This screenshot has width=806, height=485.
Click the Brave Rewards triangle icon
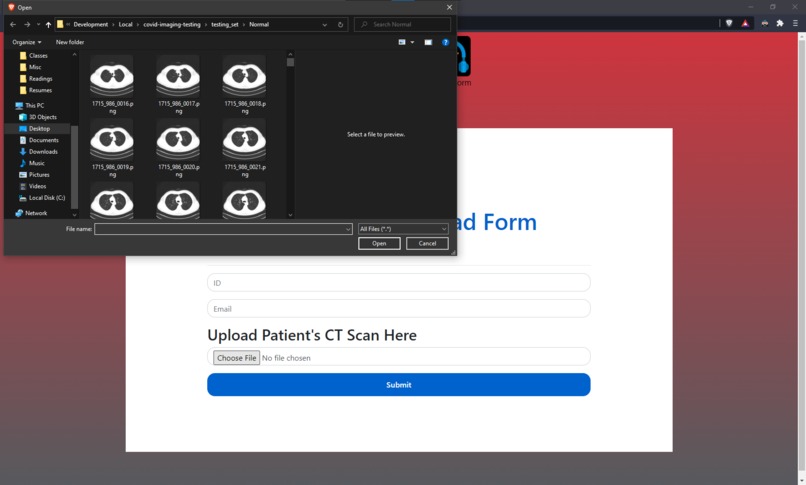[745, 23]
